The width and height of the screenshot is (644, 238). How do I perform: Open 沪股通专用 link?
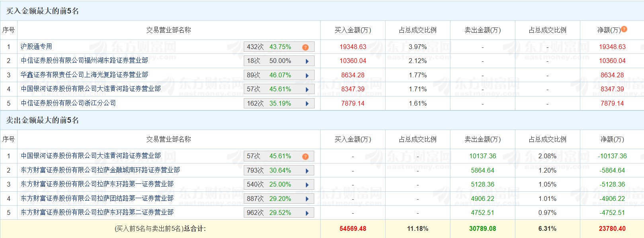(x=36, y=47)
